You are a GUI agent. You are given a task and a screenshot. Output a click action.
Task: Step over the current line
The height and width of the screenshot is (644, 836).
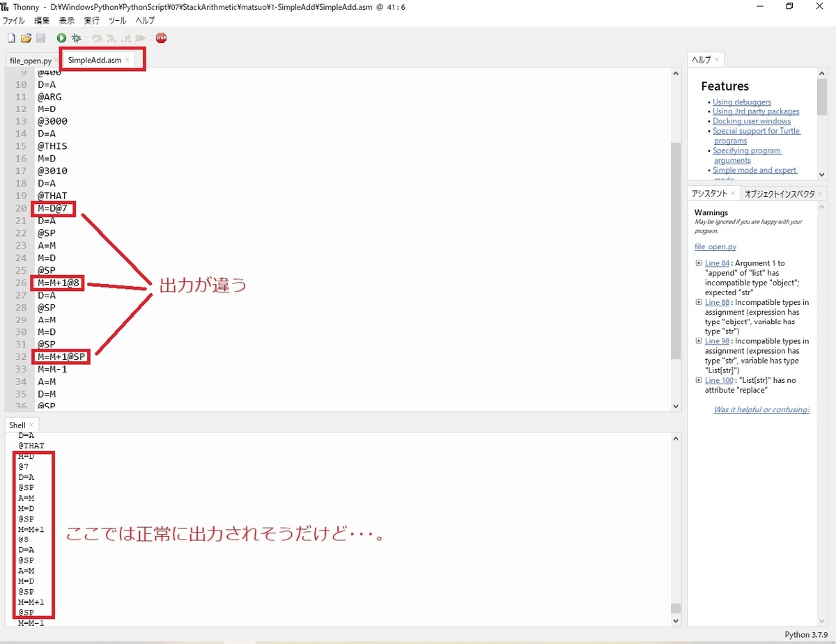point(96,38)
